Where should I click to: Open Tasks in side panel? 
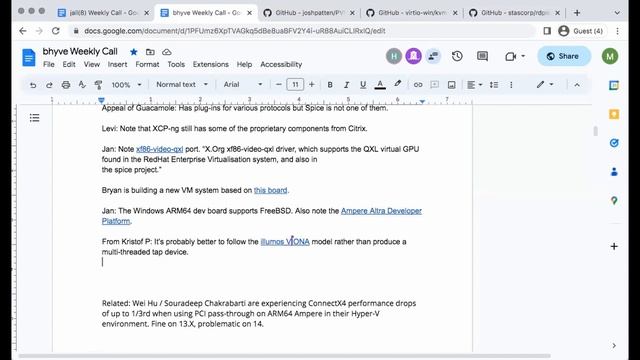coord(614,143)
